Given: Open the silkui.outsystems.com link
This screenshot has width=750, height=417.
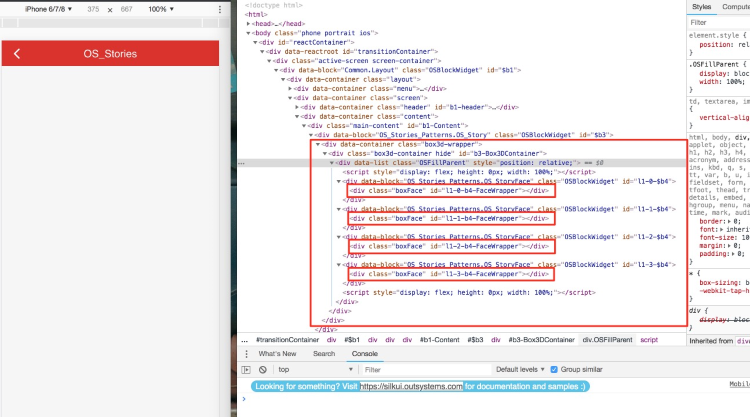Looking at the screenshot, I should (412, 386).
